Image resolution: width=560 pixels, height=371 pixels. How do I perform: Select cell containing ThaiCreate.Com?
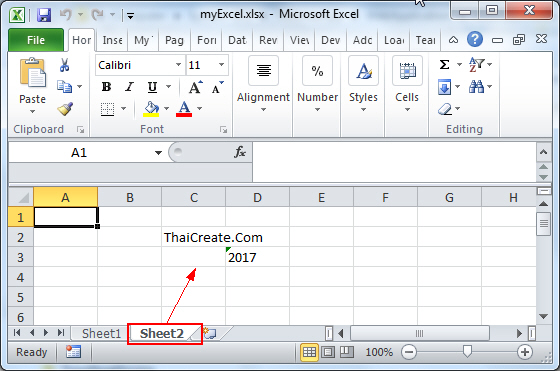(x=193, y=237)
